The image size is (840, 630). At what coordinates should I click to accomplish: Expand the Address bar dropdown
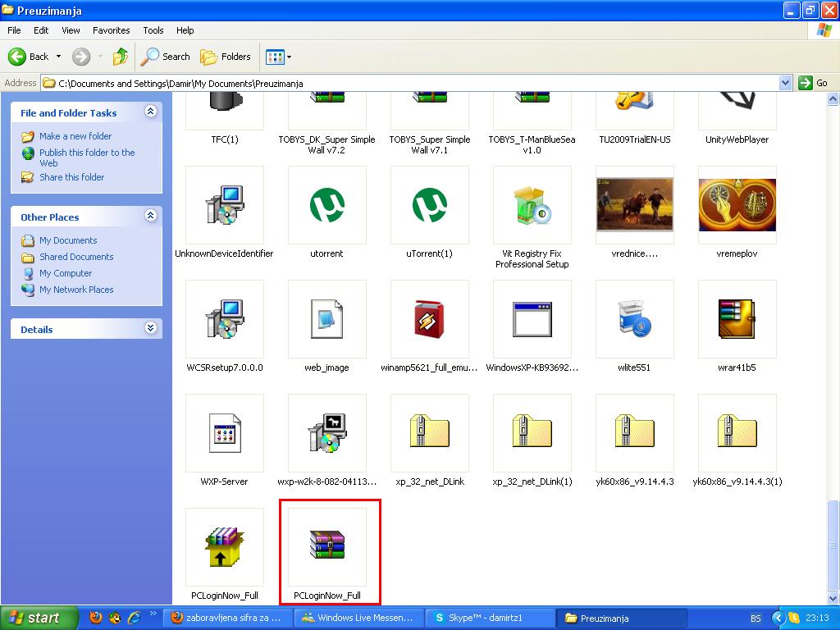[x=785, y=83]
